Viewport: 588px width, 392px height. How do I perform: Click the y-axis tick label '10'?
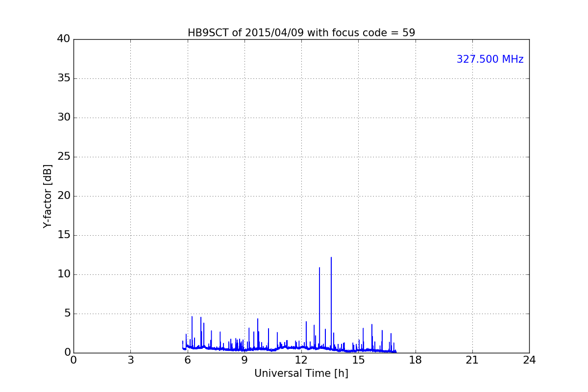click(64, 274)
